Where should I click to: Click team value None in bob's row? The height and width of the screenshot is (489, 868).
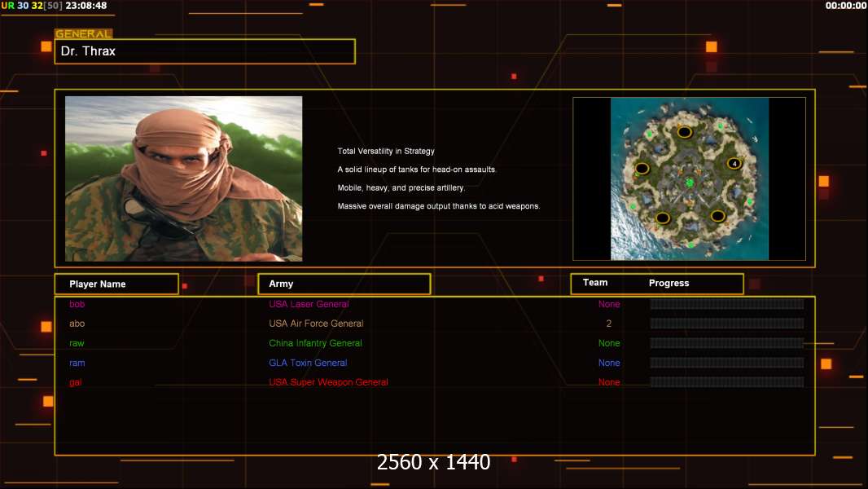tap(609, 304)
